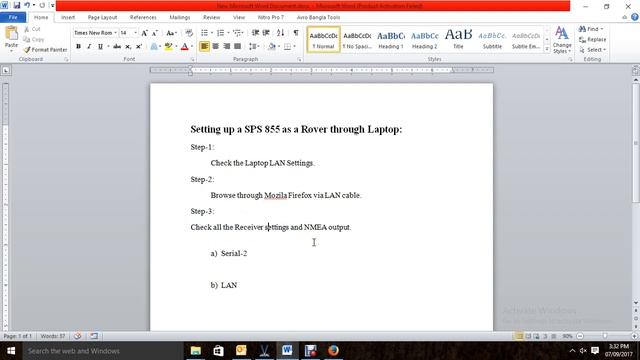Open File Explorer from the taskbar

[196, 350]
